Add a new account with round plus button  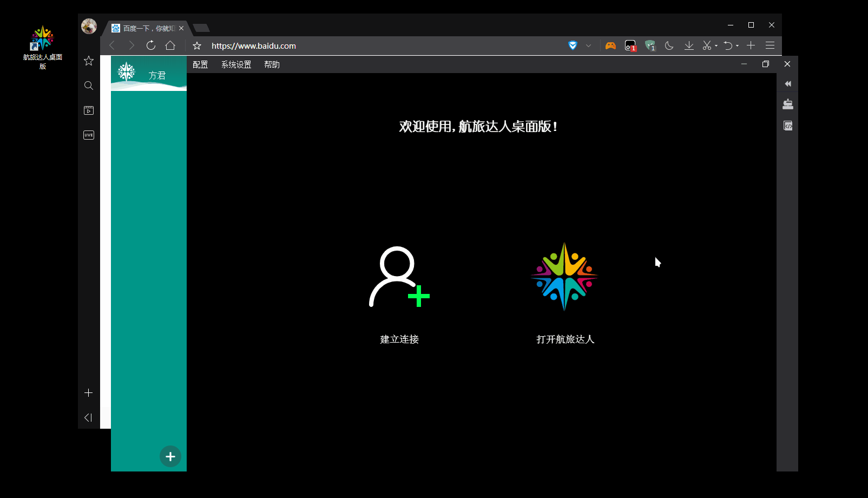170,456
